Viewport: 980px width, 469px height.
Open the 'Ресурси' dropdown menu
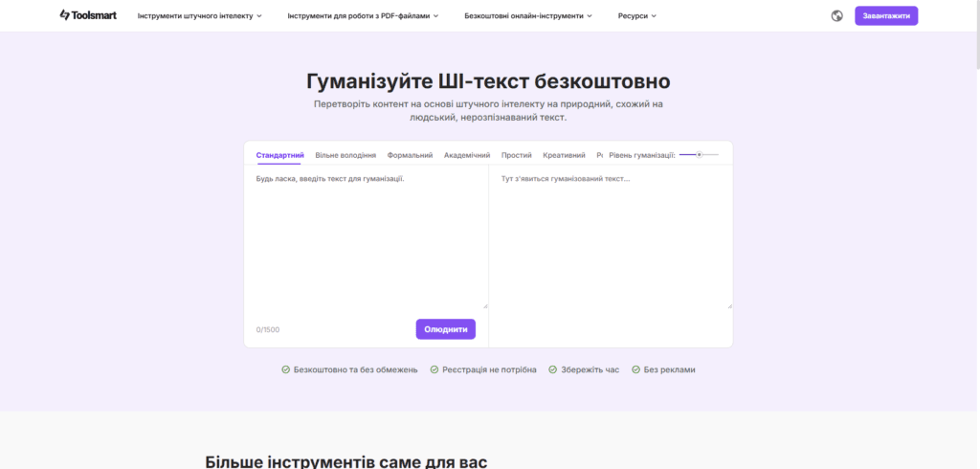pyautogui.click(x=637, y=16)
